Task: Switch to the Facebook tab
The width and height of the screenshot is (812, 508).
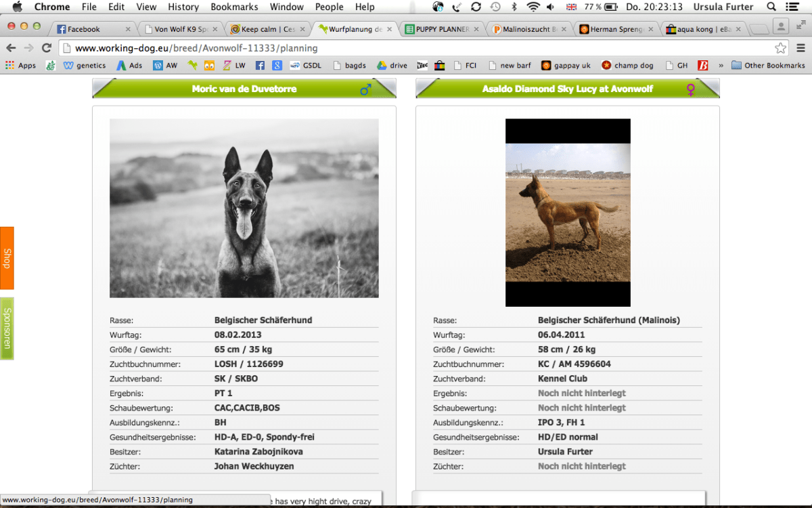Action: click(91, 29)
